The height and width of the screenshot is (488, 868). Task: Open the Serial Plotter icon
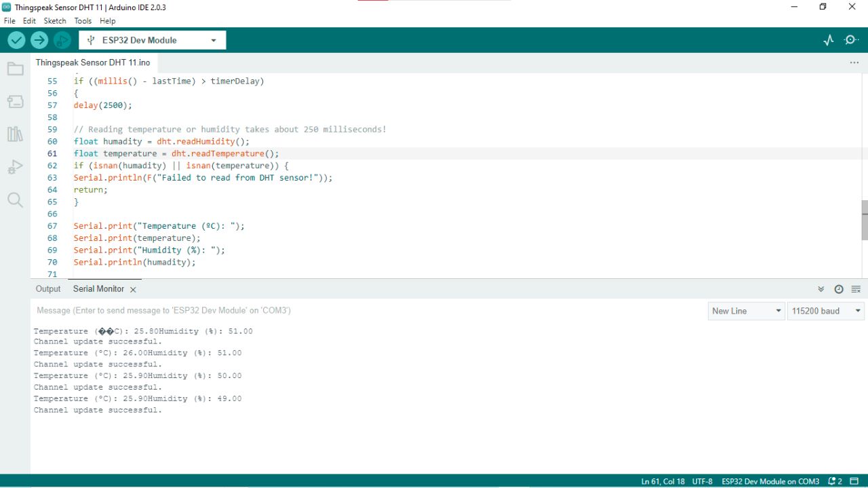829,40
